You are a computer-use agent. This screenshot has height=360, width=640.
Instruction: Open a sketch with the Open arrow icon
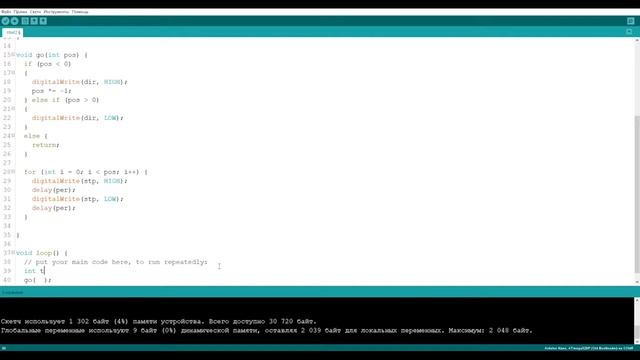(34, 21)
